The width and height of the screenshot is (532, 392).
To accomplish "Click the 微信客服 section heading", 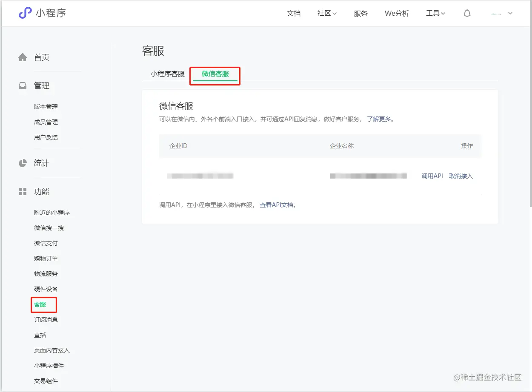I will tap(176, 106).
